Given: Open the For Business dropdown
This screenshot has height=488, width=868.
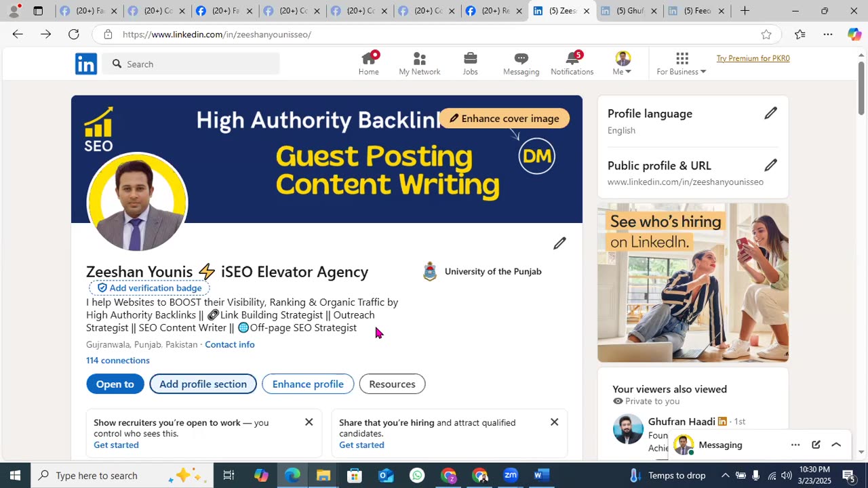Looking at the screenshot, I should (682, 64).
